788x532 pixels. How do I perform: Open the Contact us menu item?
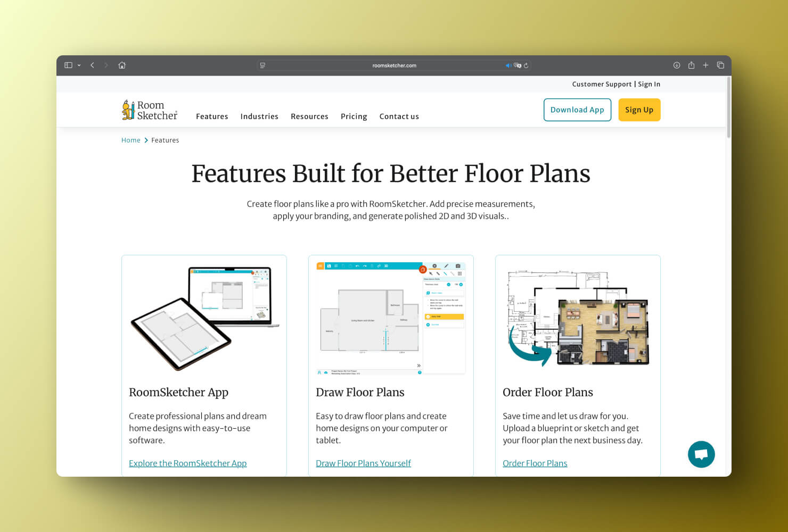point(399,117)
